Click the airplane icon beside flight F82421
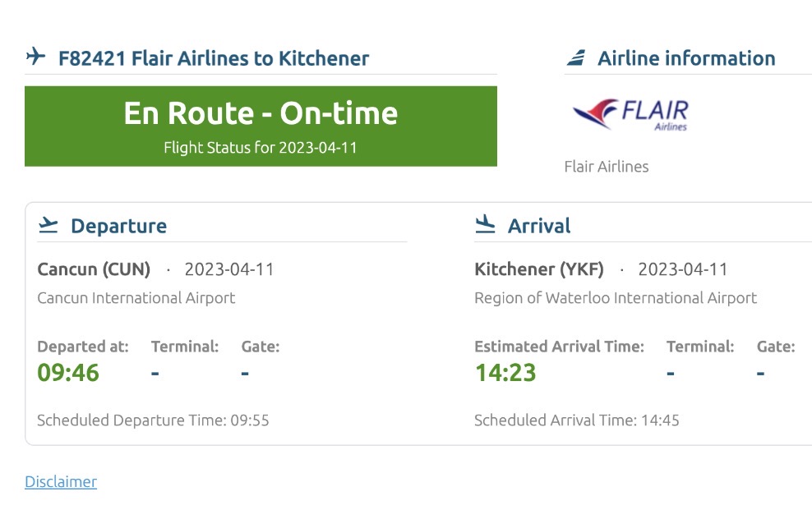 34,57
